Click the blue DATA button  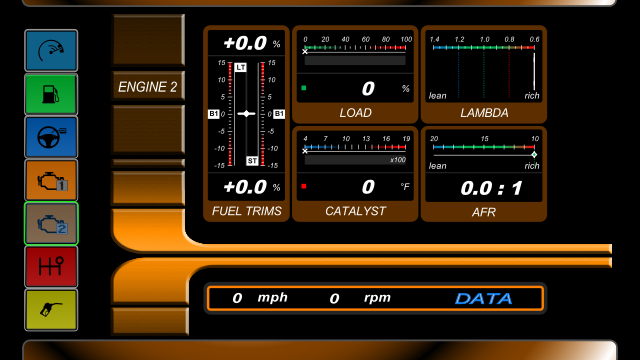pyautogui.click(x=483, y=298)
